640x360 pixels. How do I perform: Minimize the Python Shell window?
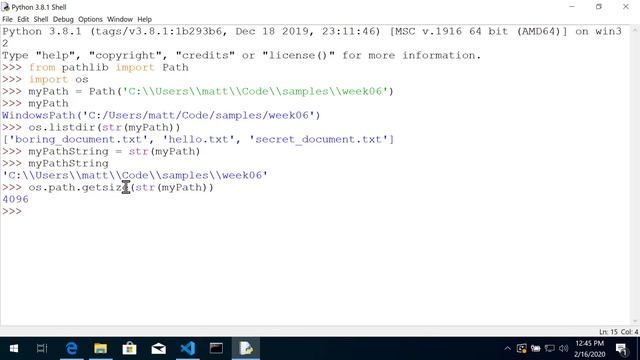[x=572, y=7]
